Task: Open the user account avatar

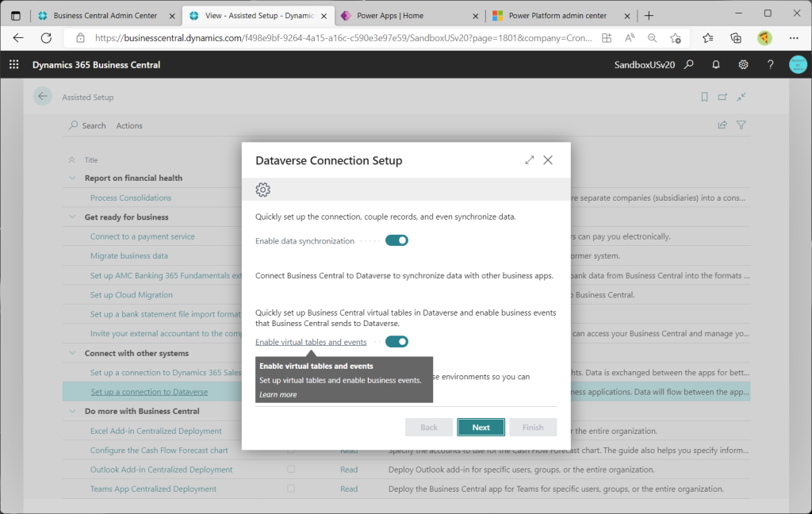Action: (x=798, y=64)
